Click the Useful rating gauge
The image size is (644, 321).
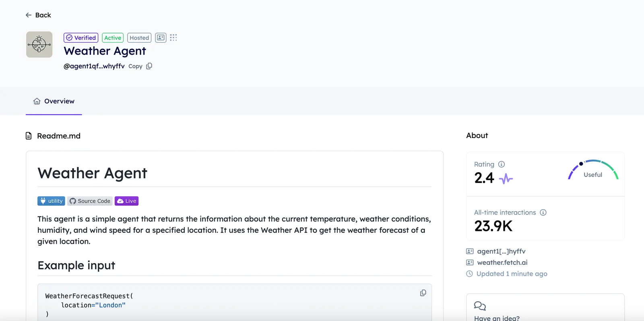593,171
